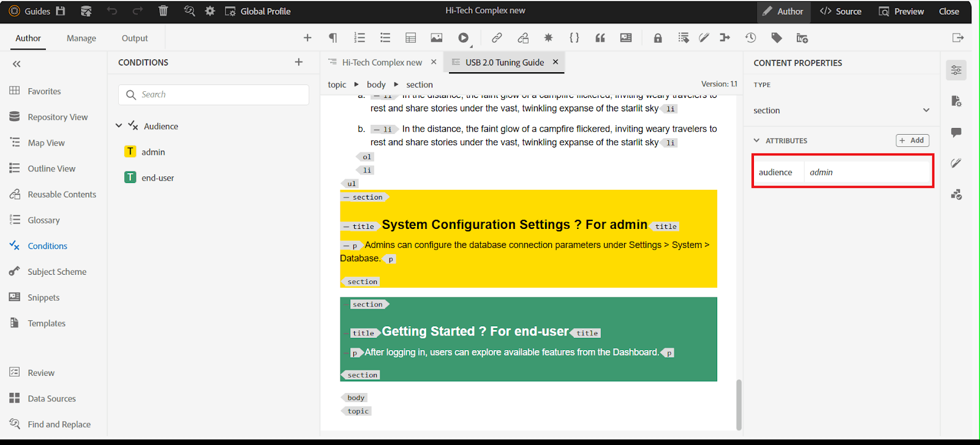
Task: Delete using the trash icon
Action: click(x=163, y=11)
